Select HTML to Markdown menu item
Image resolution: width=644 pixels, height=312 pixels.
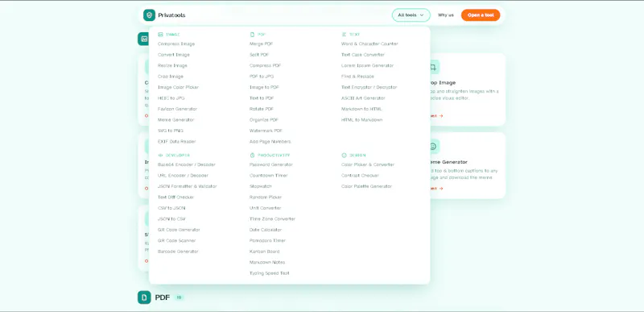tap(361, 120)
